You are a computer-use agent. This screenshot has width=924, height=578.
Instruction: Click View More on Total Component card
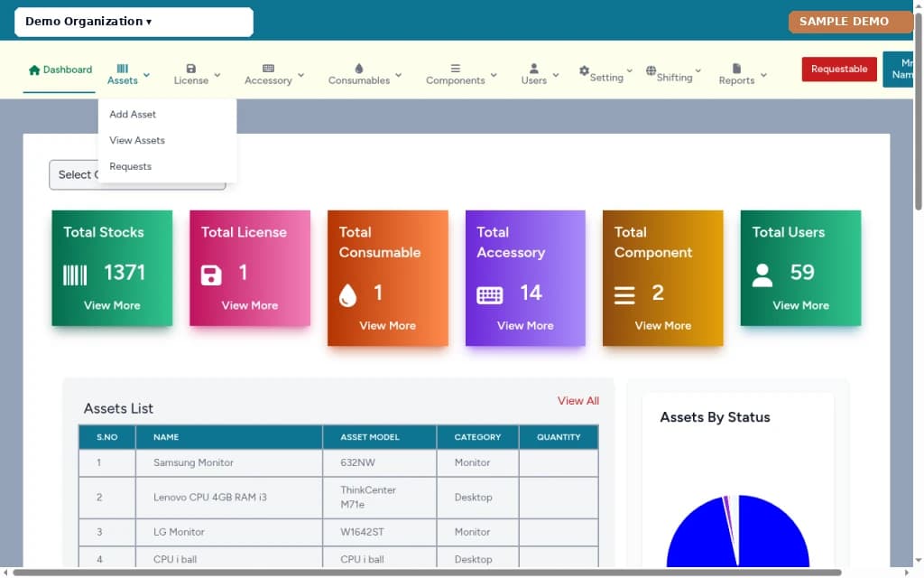[x=663, y=325]
